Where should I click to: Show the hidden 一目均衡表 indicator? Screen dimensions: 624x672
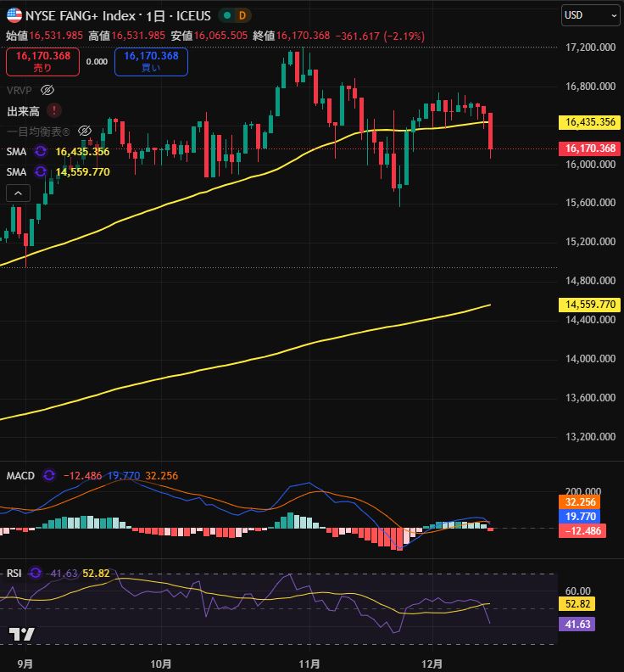point(84,131)
